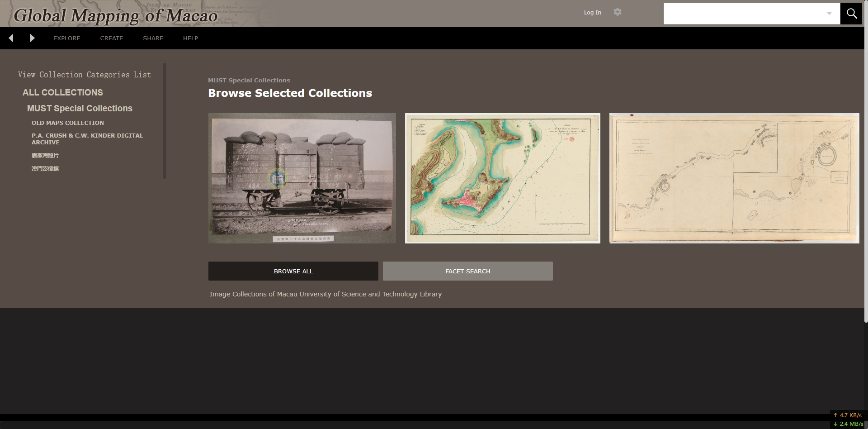
Task: Open the sepia coastline chart thumbnail
Action: click(734, 178)
